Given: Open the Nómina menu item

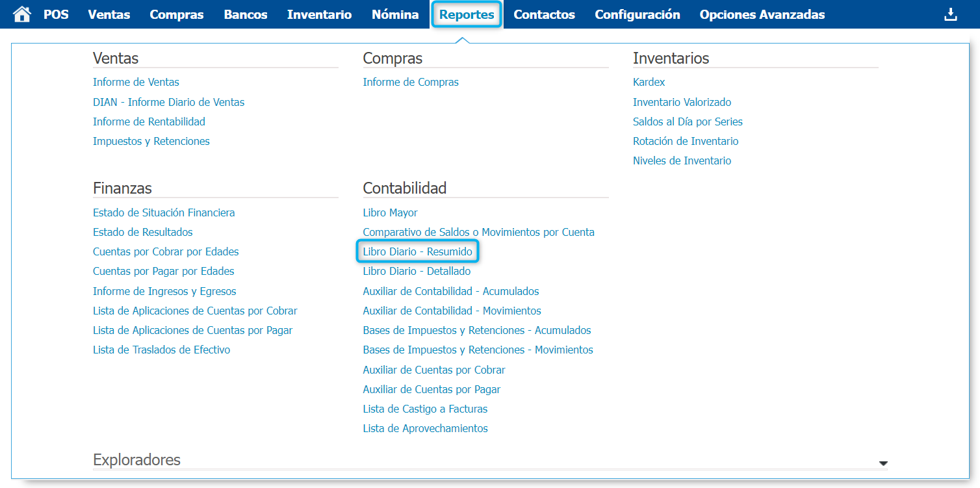Looking at the screenshot, I should tap(395, 14).
